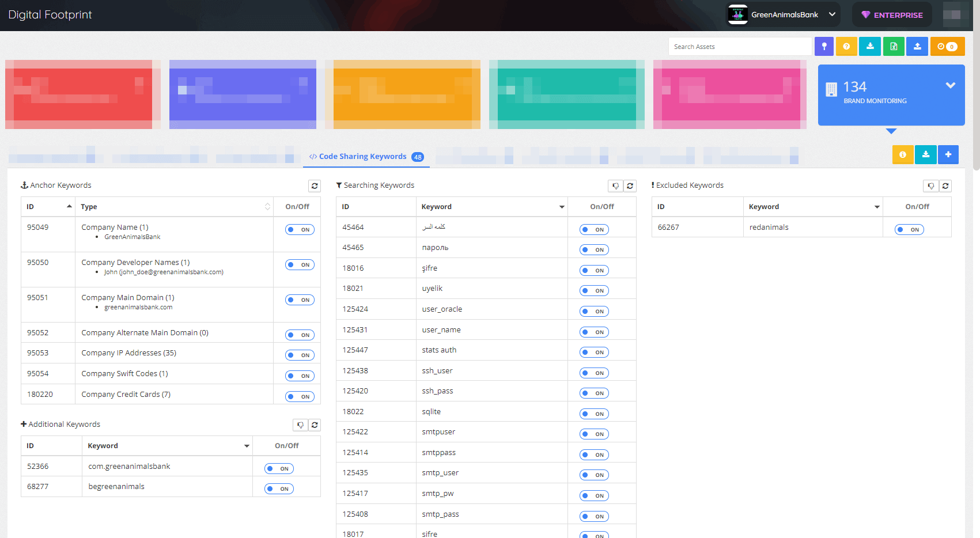Viewport: 980px width, 538px height.
Task: Click the teal download assets icon
Action: coord(870,46)
